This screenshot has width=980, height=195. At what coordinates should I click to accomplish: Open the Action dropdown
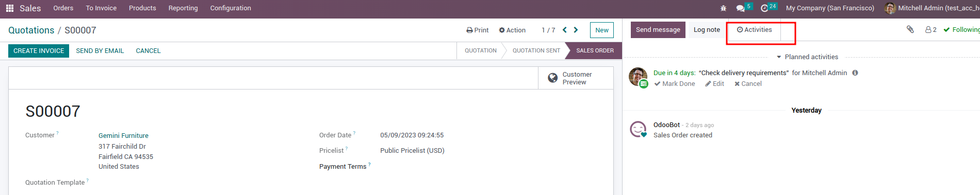(x=512, y=30)
